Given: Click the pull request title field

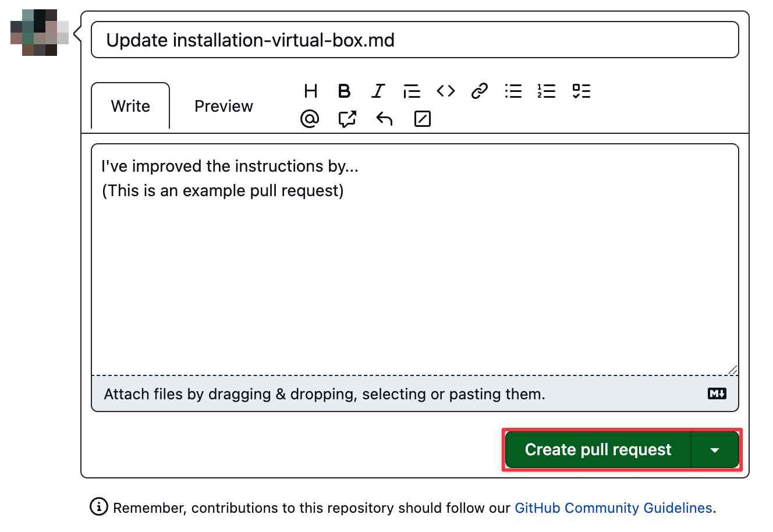Looking at the screenshot, I should (x=414, y=40).
